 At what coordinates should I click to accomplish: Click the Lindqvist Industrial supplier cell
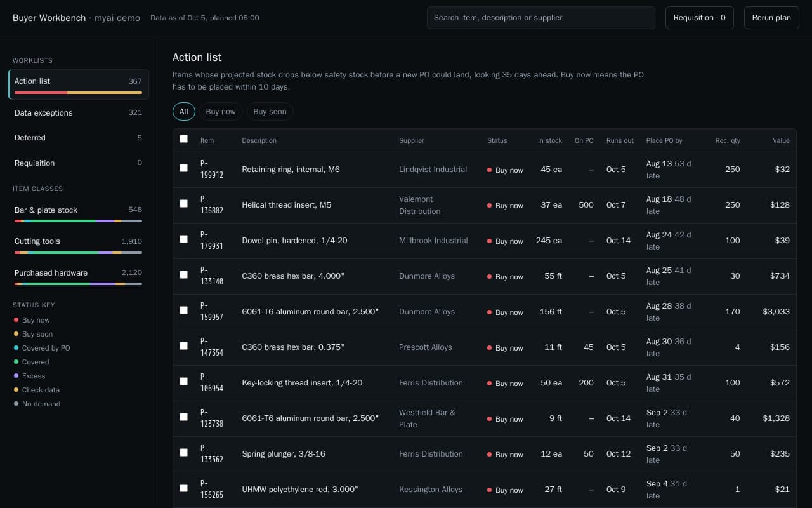[x=433, y=170]
